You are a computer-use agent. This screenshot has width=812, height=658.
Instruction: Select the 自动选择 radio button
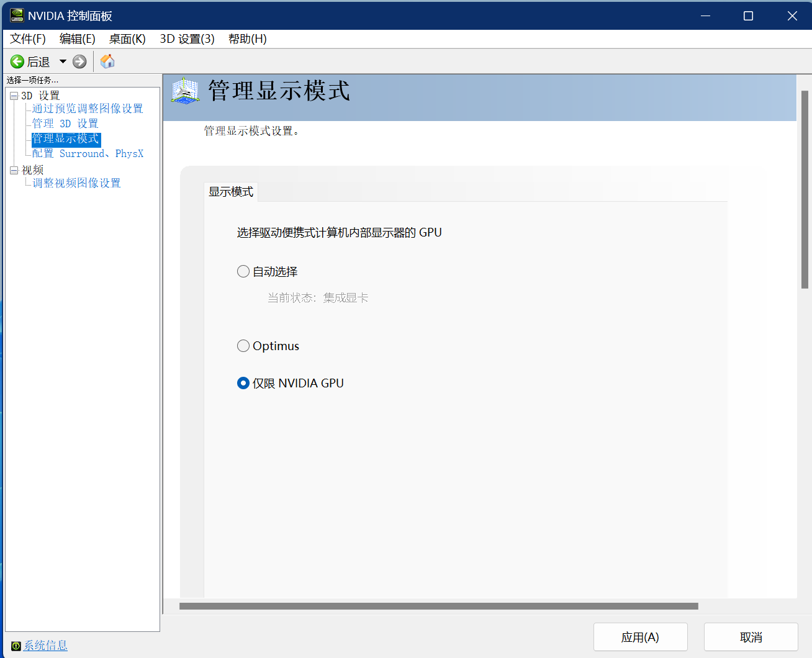tap(243, 271)
